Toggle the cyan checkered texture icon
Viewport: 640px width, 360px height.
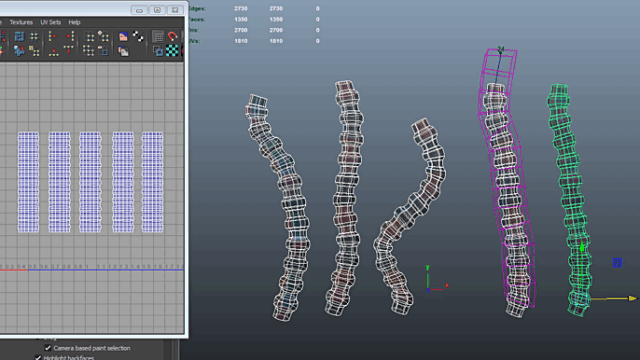172,51
